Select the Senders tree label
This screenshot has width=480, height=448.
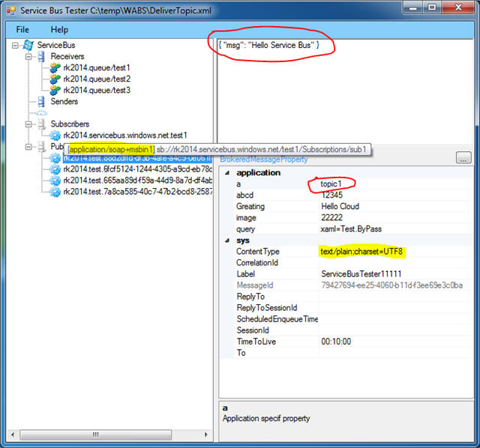point(64,102)
